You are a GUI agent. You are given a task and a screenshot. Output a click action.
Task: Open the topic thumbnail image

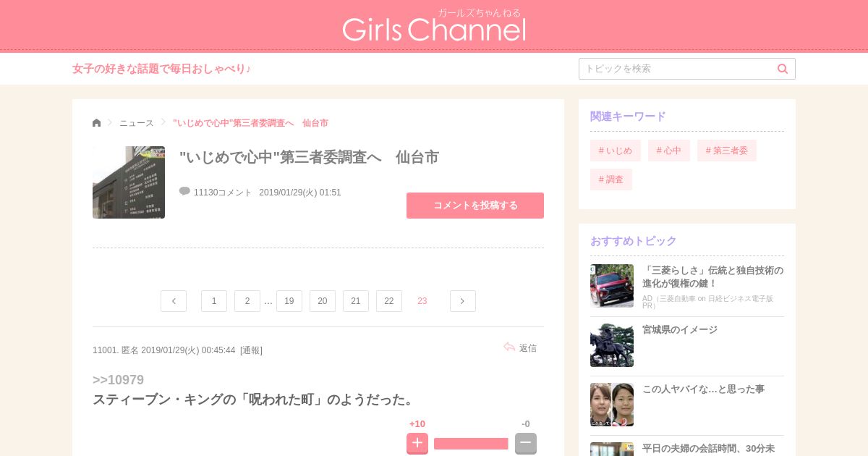pos(129,182)
